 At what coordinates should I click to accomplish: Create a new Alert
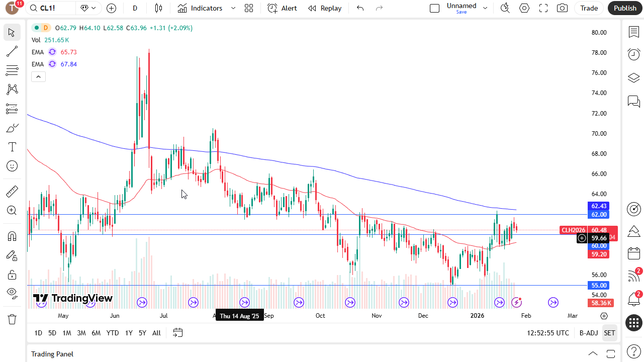point(282,8)
